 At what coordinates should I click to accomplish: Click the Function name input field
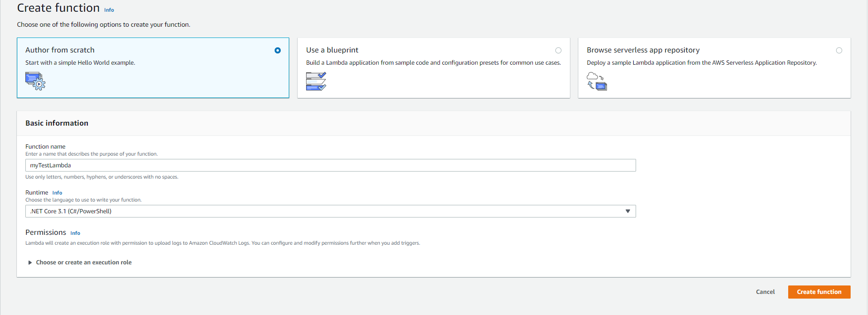point(330,165)
